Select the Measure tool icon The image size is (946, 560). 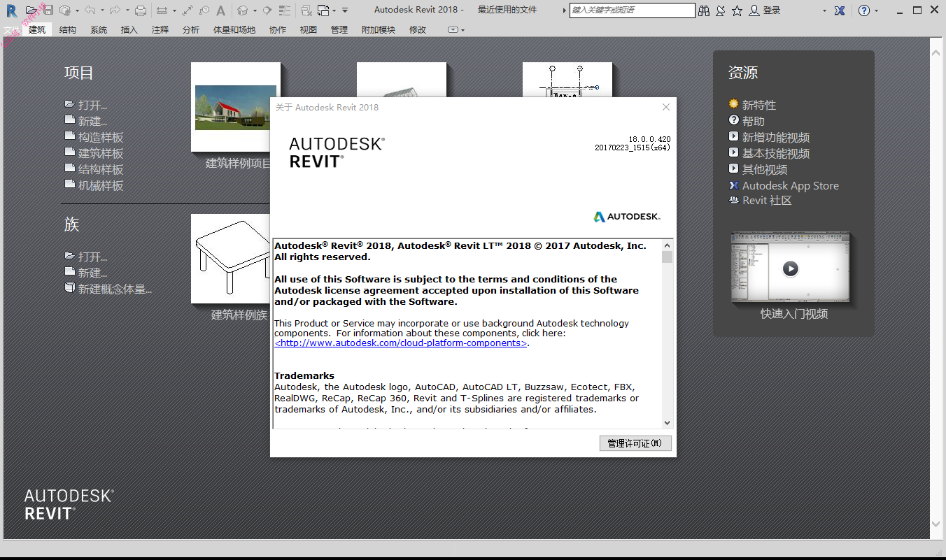(x=162, y=10)
